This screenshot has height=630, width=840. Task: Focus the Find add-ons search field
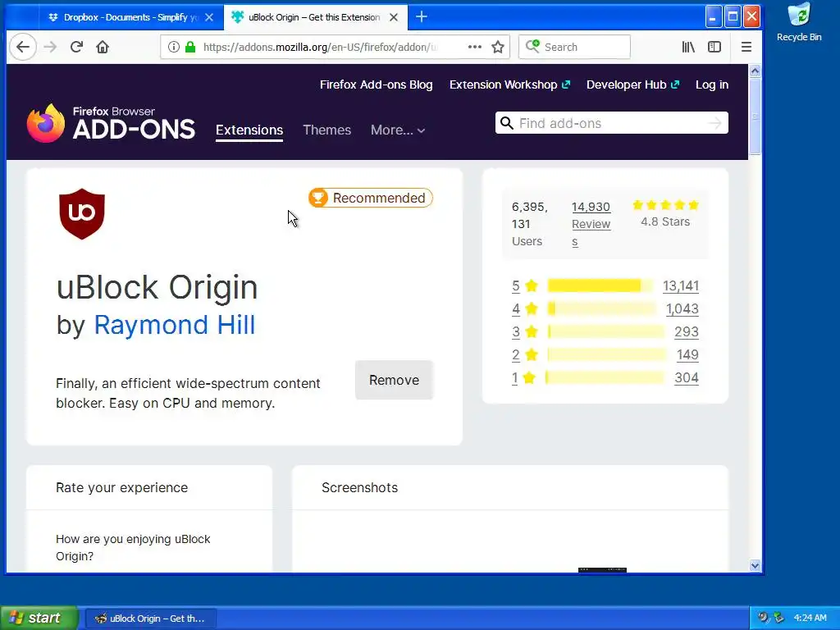click(x=611, y=123)
